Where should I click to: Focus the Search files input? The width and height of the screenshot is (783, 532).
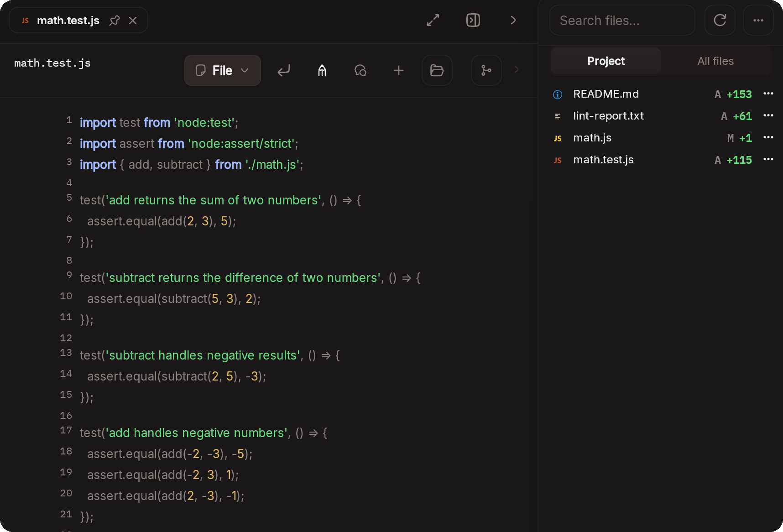coord(622,20)
